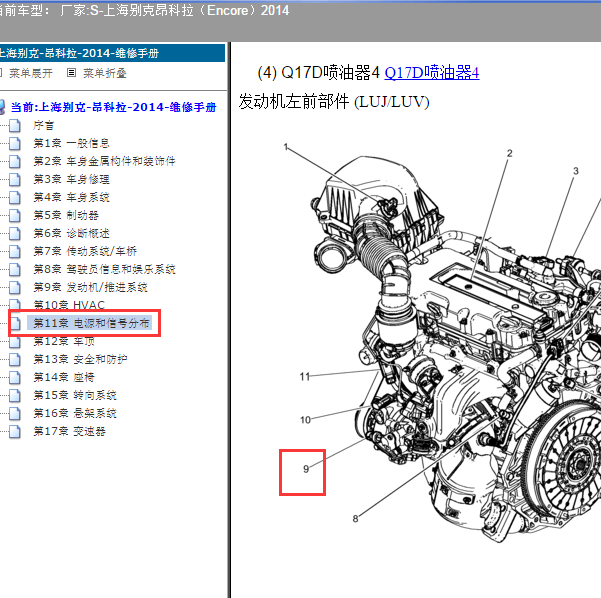Click the heading 发动机左前部件 (LUJ/LUV)
The width and height of the screenshot is (601, 598).
(334, 102)
